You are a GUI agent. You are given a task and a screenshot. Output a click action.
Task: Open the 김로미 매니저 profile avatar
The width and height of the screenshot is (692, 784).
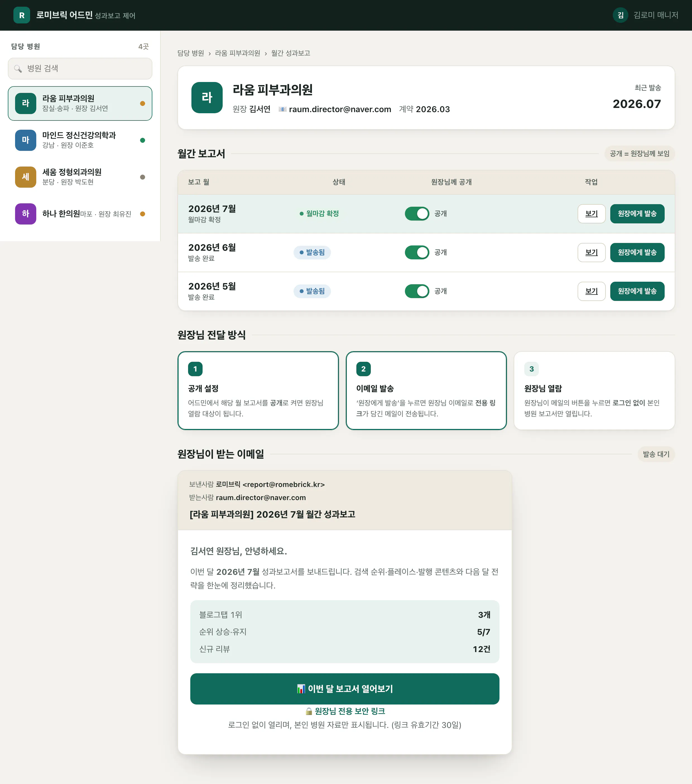(x=620, y=15)
